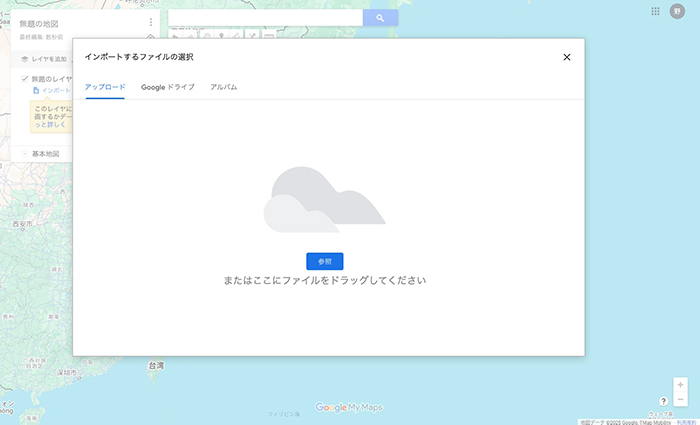
Task: Click the っと詳しく learn more link
Action: click(x=50, y=125)
